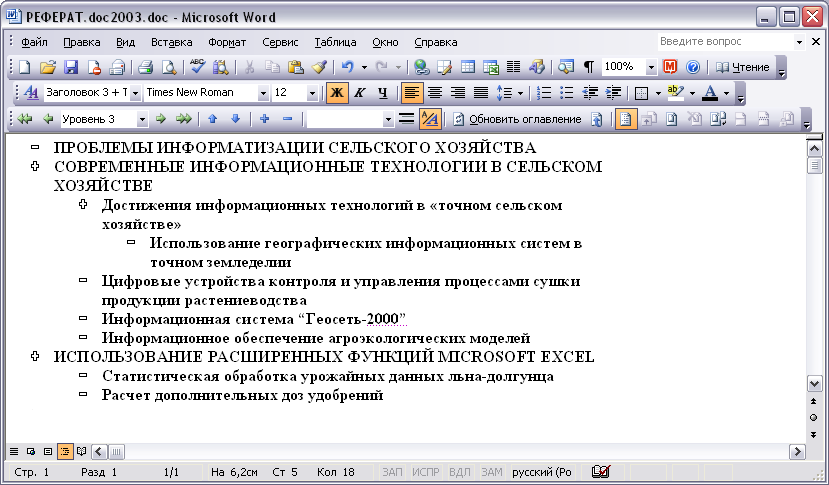Toggle show formatting marks ¶
This screenshot has height=485, width=829.
click(588, 67)
